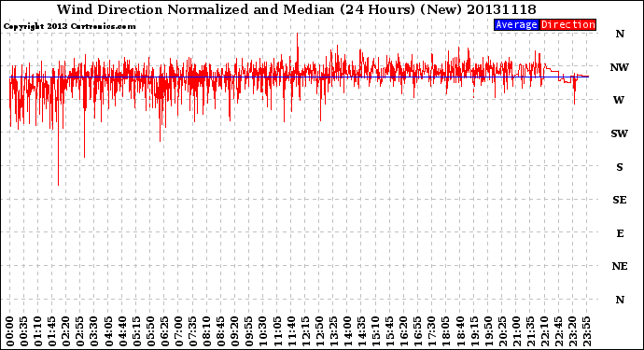Click the chart title text
Viewport: 644px width, 350px height.
coord(296,9)
